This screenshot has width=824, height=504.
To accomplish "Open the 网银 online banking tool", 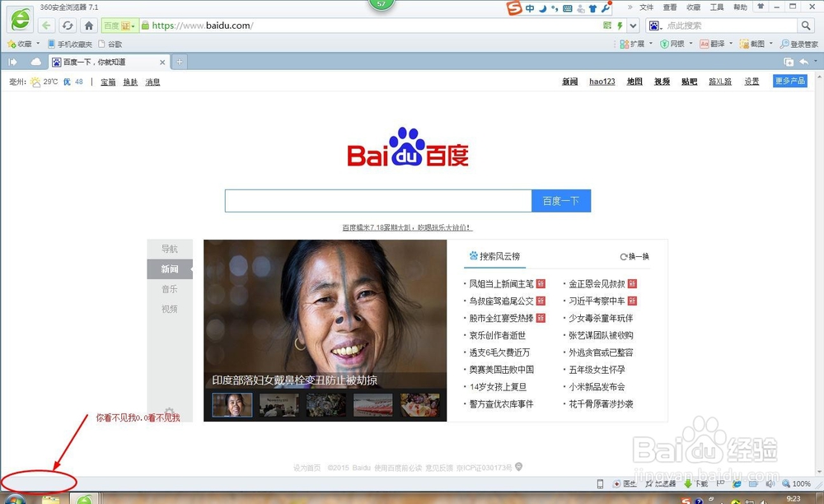I will click(672, 44).
